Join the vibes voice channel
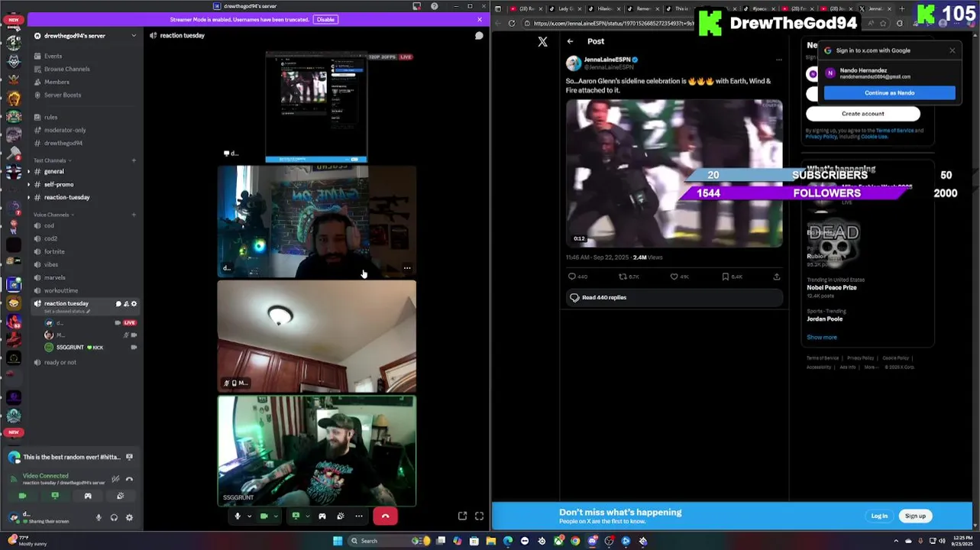This screenshot has width=980, height=550. 51,264
